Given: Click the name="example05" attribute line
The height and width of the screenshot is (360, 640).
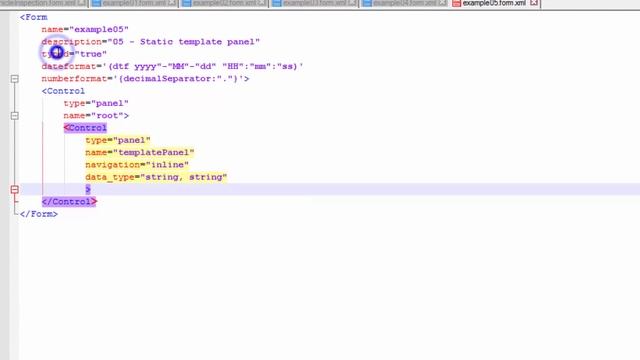Looking at the screenshot, I should [85, 29].
